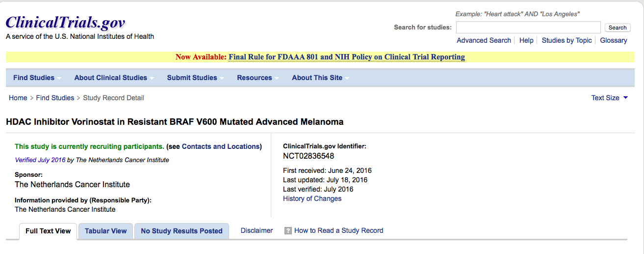Go to the Glossary link

(614, 40)
